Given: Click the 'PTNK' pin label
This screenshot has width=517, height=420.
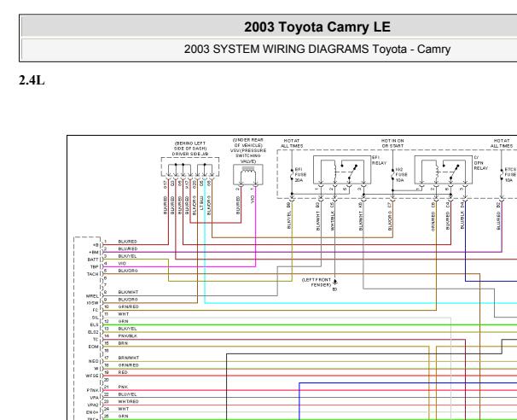Looking at the screenshot, I should (93, 390).
